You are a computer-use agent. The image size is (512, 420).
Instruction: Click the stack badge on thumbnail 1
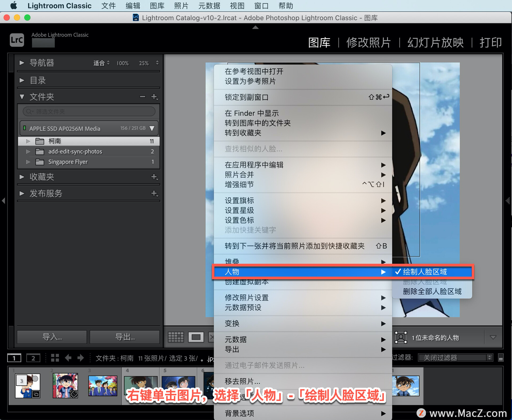pyautogui.click(x=36, y=394)
